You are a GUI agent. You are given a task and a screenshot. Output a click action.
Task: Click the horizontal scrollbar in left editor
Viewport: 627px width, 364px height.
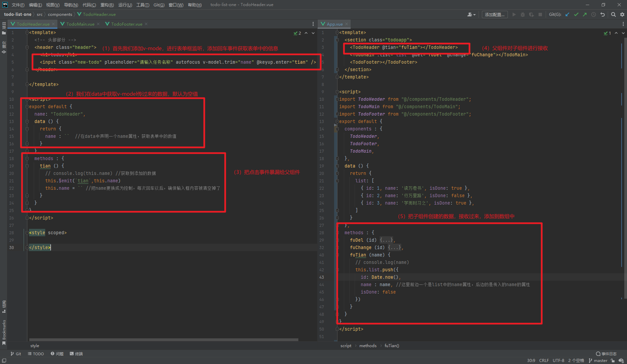tap(164, 340)
